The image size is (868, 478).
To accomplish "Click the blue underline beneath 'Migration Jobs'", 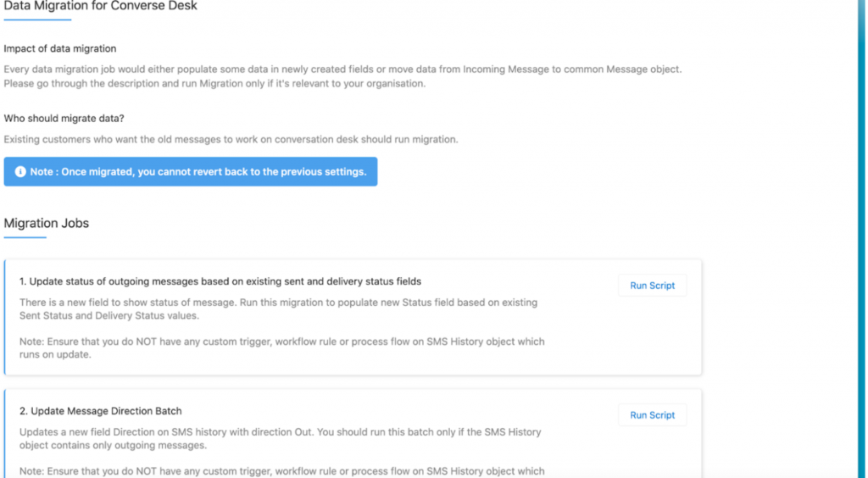I will coord(25,238).
